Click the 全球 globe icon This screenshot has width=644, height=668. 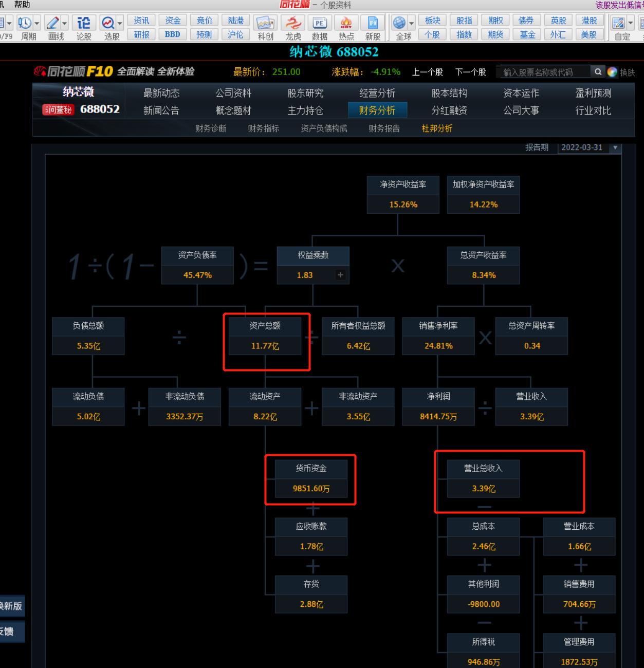pos(399,23)
